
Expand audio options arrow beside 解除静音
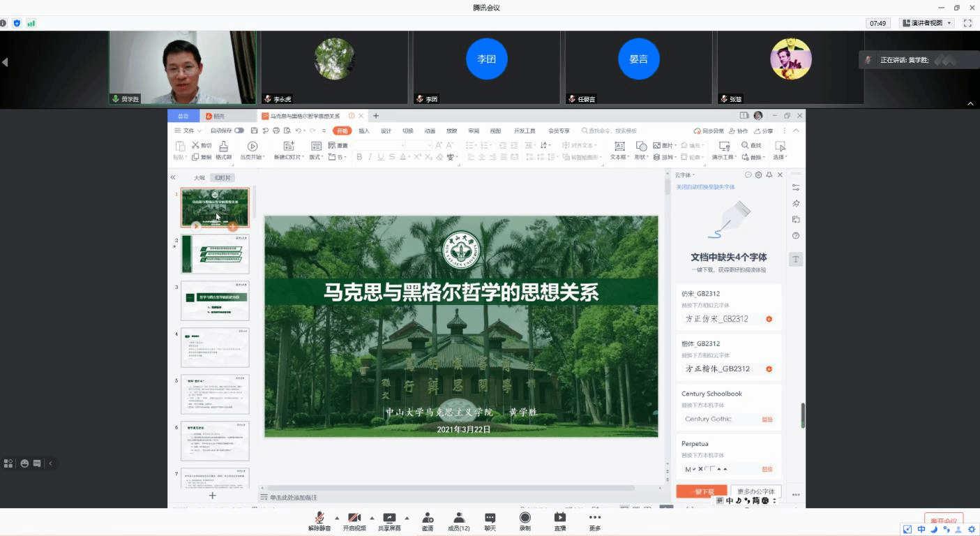337,518
